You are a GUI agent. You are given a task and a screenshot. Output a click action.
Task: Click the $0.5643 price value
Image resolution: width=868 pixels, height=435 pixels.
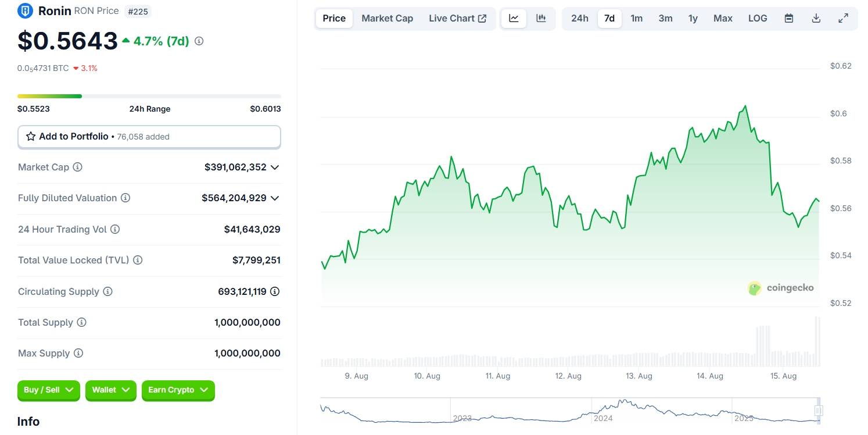click(67, 41)
